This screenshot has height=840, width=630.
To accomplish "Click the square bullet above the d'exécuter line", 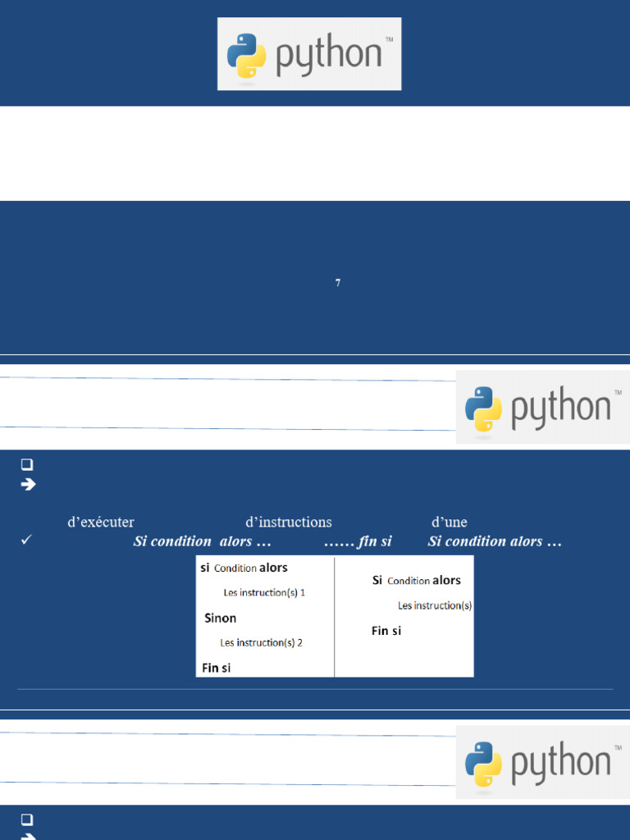I will [x=27, y=464].
